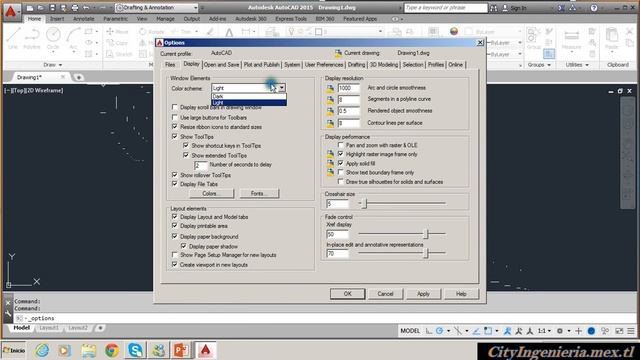The width and height of the screenshot is (640, 360).
Task: Click the In-place edit fade slider handle
Action: tap(426, 253)
